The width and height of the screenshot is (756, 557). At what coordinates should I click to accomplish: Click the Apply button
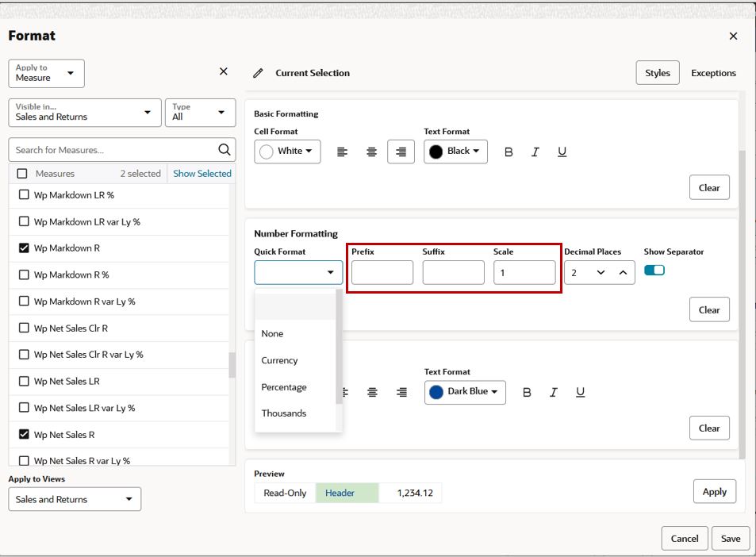715,491
